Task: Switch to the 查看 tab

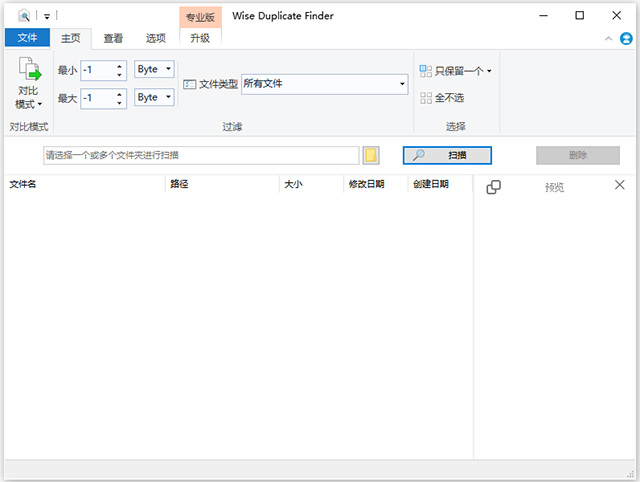Action: pos(113,38)
